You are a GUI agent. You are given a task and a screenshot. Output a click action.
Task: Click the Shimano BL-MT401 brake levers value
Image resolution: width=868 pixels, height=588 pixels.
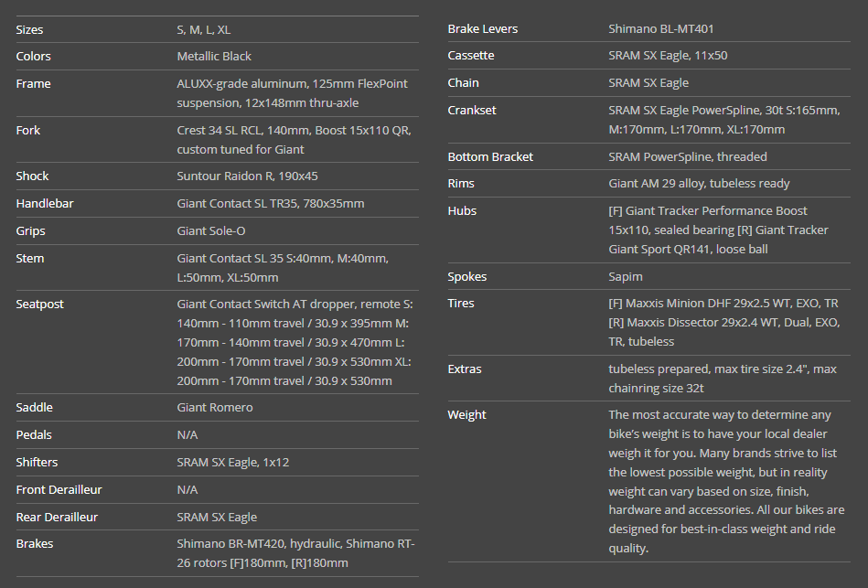pyautogui.click(x=667, y=29)
